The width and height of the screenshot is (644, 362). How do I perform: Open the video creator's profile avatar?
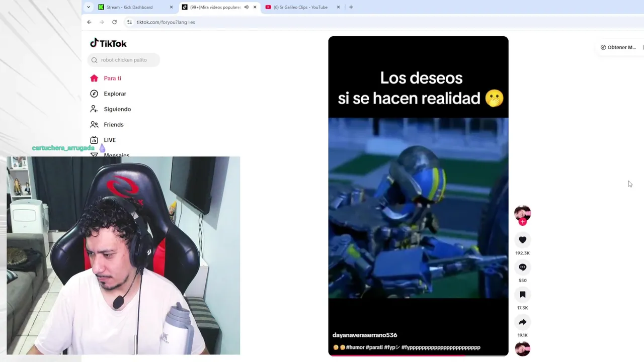click(x=522, y=213)
